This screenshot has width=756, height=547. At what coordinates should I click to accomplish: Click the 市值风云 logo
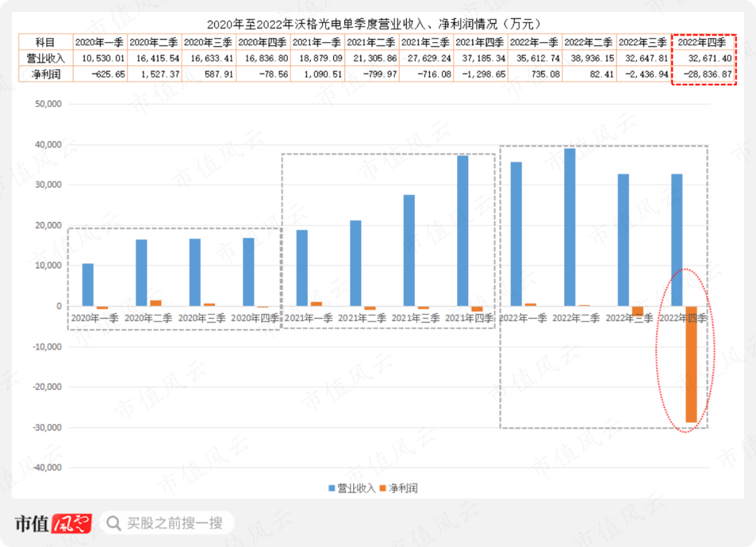point(53,523)
